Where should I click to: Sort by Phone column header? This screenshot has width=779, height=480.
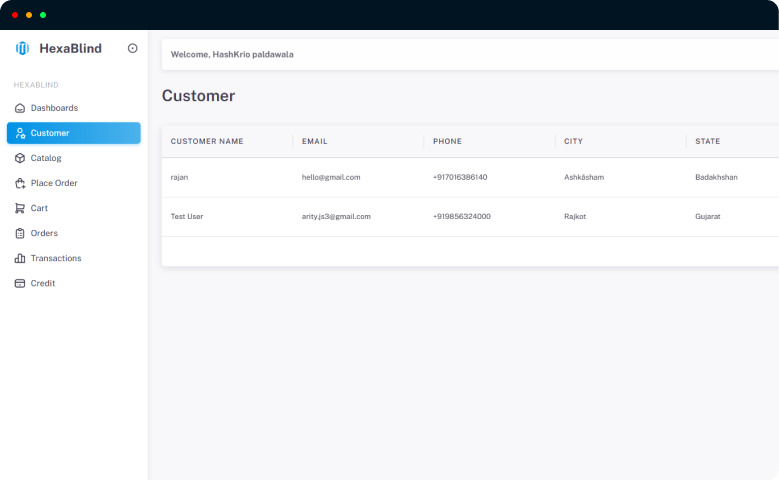click(x=447, y=141)
